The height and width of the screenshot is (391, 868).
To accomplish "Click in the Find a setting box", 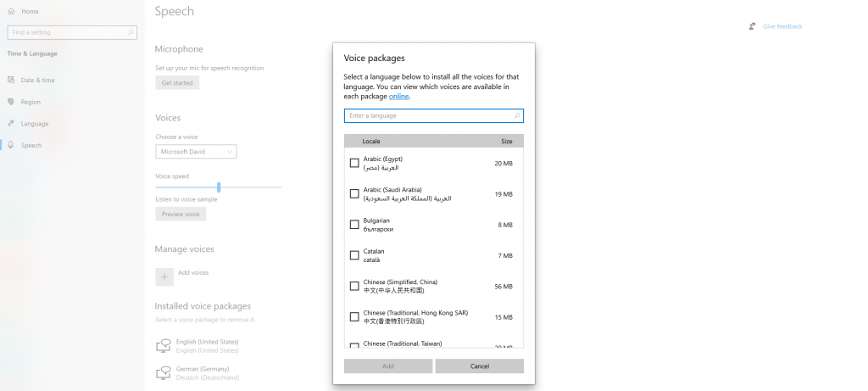I will (72, 33).
